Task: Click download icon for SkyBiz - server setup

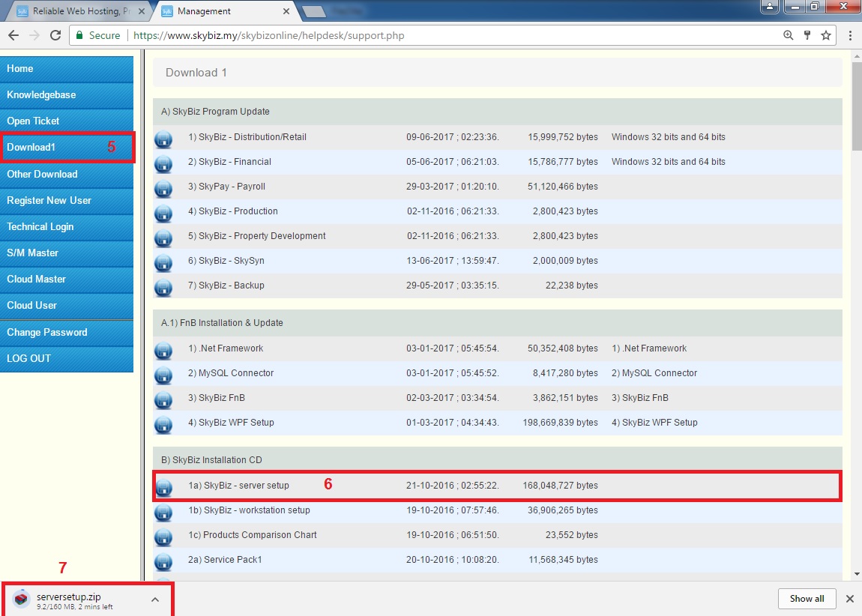Action: [x=163, y=487]
